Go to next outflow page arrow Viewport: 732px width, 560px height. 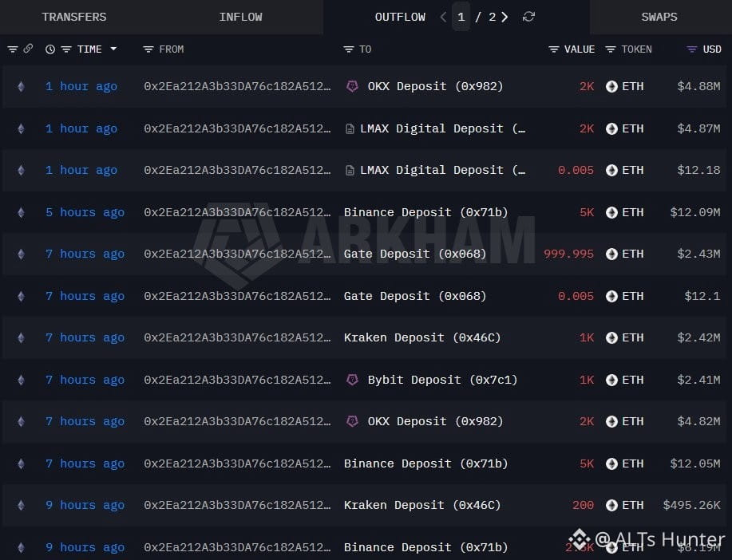pos(504,18)
